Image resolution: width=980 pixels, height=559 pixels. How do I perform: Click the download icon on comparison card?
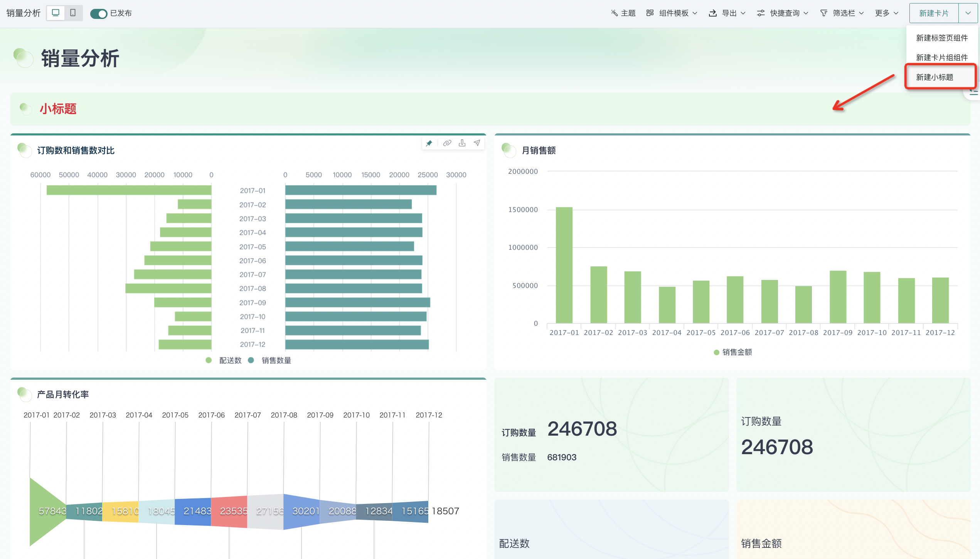[462, 143]
